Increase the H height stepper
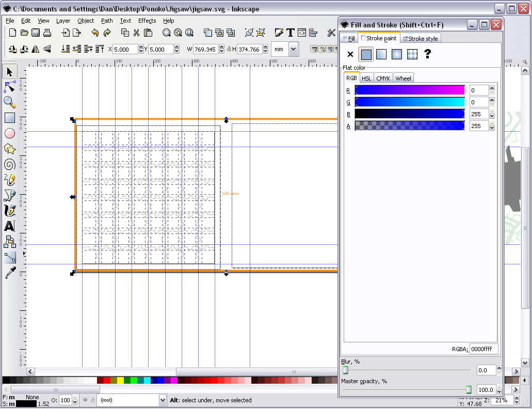The image size is (532, 409). click(266, 47)
